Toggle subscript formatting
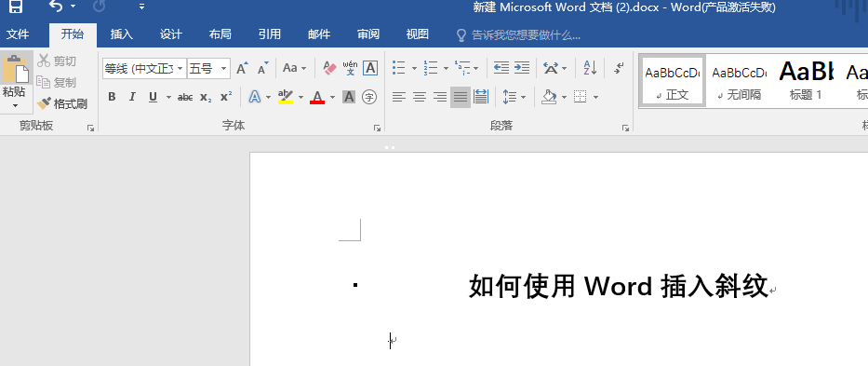Screen dimensions: 868x366 (x=206, y=97)
